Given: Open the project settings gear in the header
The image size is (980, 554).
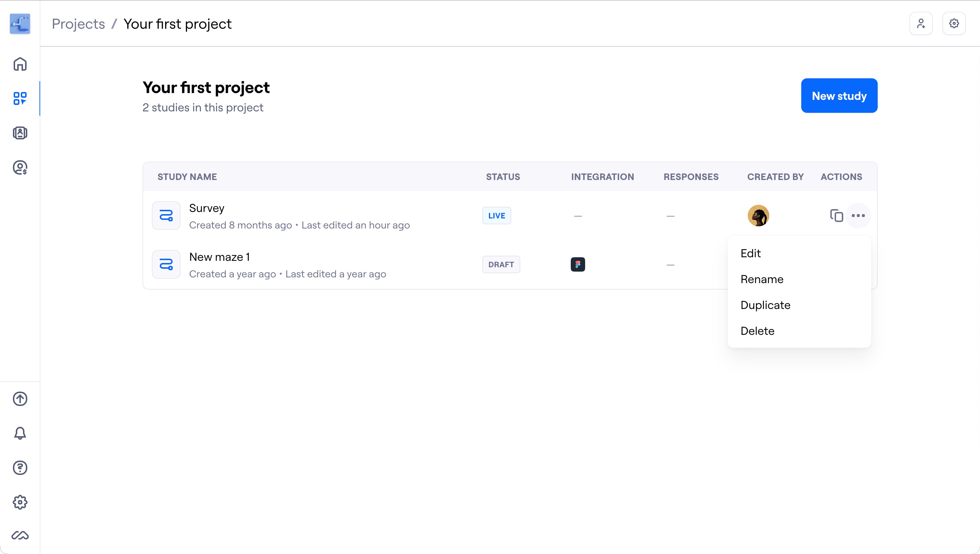Looking at the screenshot, I should [954, 24].
